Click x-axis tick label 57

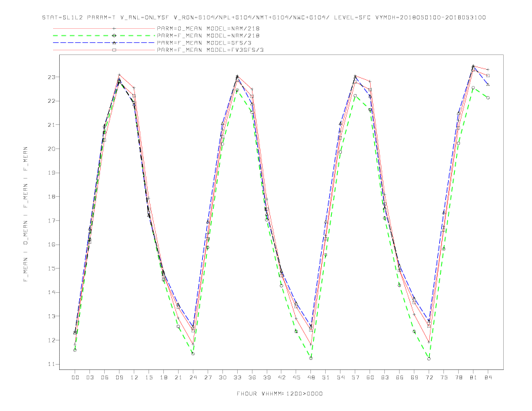click(355, 377)
